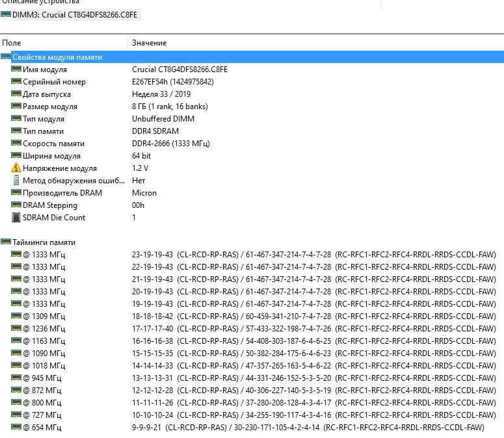Click the icon next to Свойства модуля памяти
Image resolution: width=504 pixels, height=438 pixels.
pyautogui.click(x=6, y=57)
